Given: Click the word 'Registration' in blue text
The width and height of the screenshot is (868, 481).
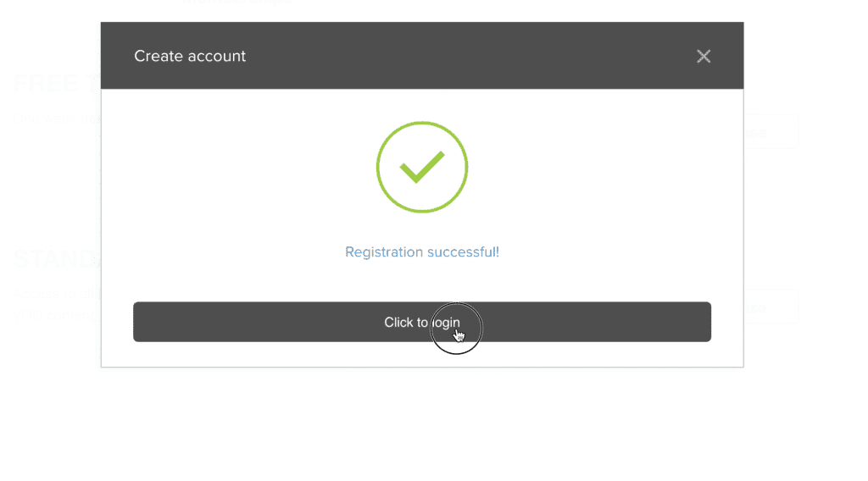Looking at the screenshot, I should [x=384, y=252].
